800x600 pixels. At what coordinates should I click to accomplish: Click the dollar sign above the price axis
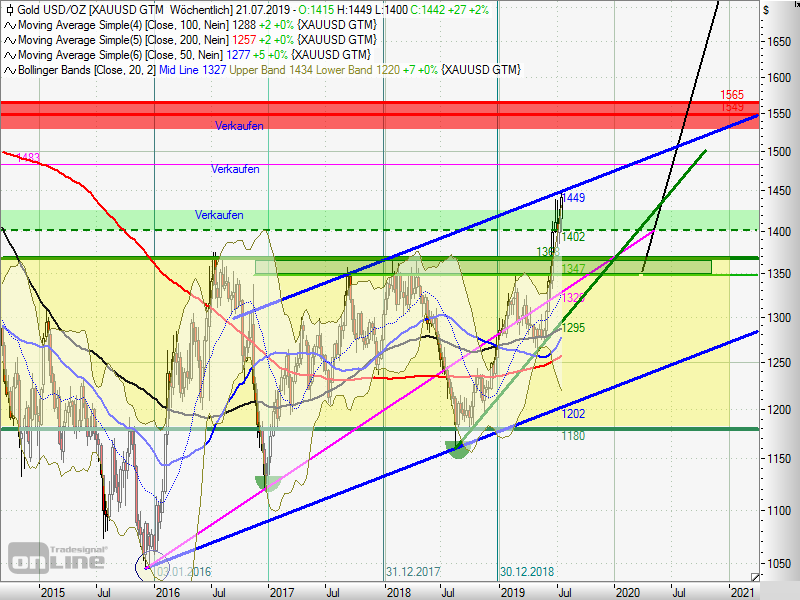pos(765,9)
